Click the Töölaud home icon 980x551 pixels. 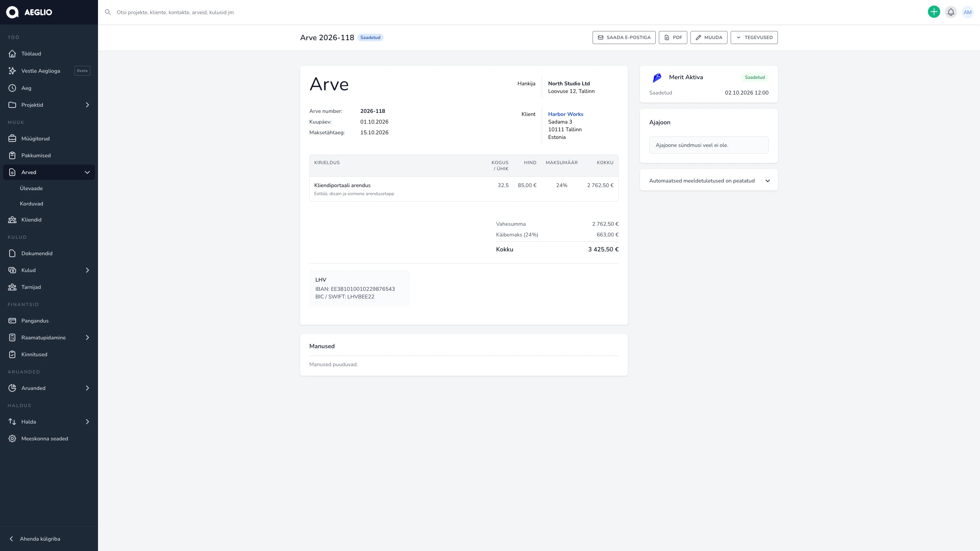[x=12, y=54]
